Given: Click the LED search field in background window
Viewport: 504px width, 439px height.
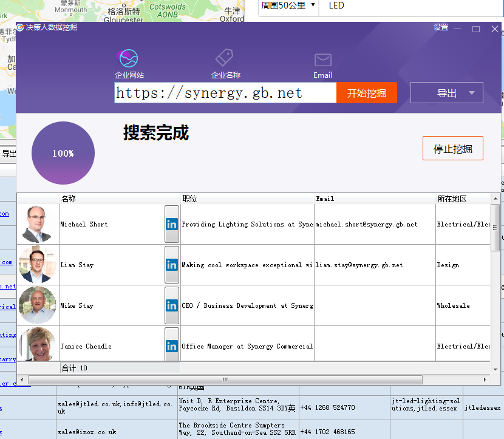Looking at the screenshot, I should 410,6.
